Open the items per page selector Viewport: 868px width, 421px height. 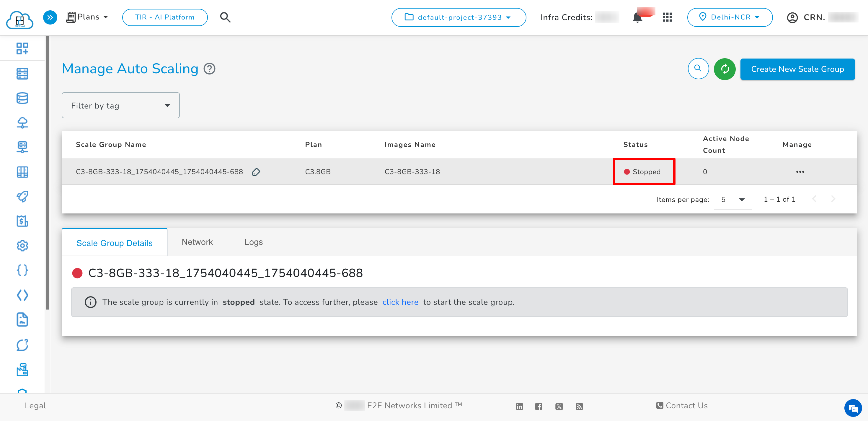point(732,200)
